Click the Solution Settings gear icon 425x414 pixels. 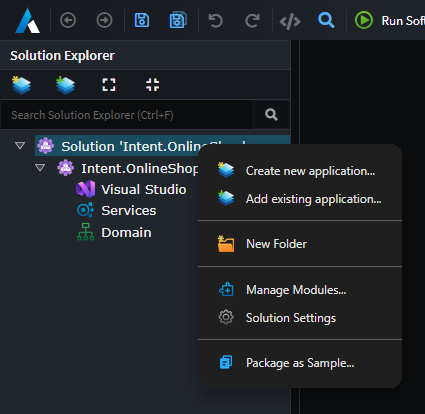226,317
